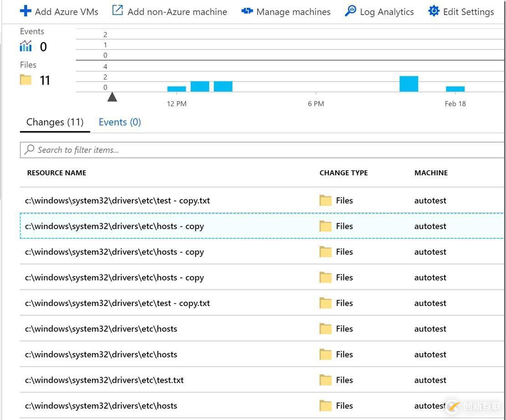The width and height of the screenshot is (506, 420).
Task: Open Edit Settings with the gear icon
Action: tap(434, 11)
